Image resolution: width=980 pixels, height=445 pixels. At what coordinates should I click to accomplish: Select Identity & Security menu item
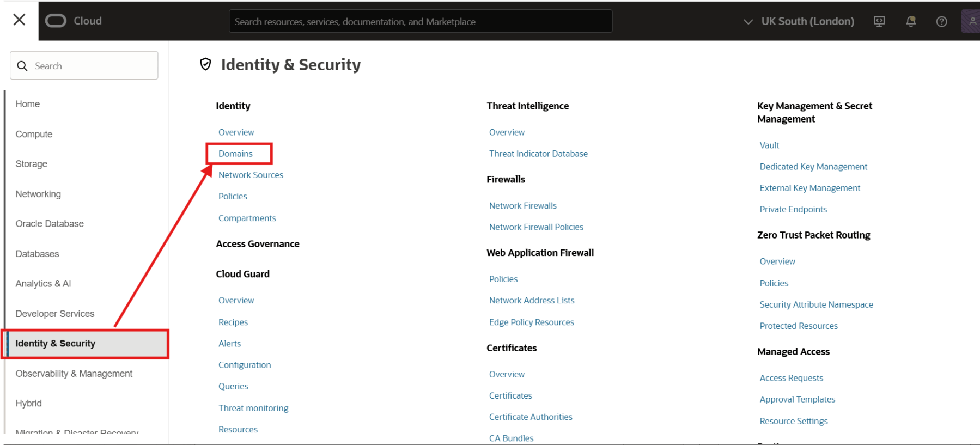(x=55, y=344)
